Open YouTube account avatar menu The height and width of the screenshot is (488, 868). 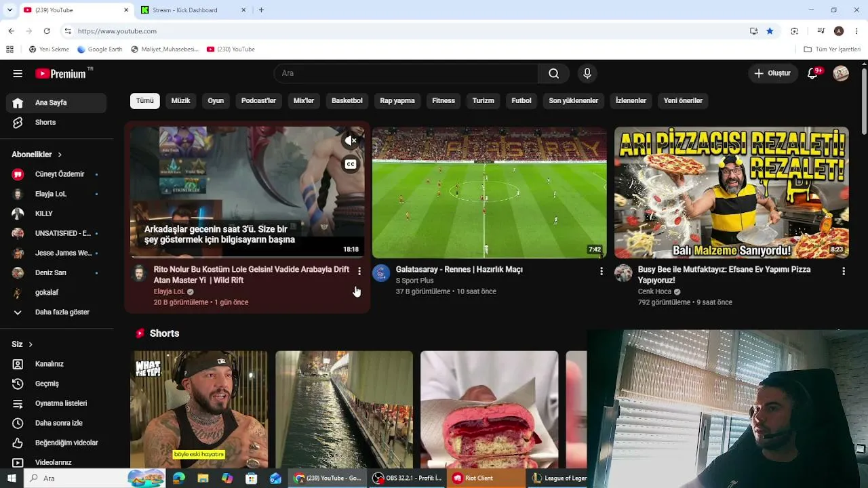tap(841, 73)
